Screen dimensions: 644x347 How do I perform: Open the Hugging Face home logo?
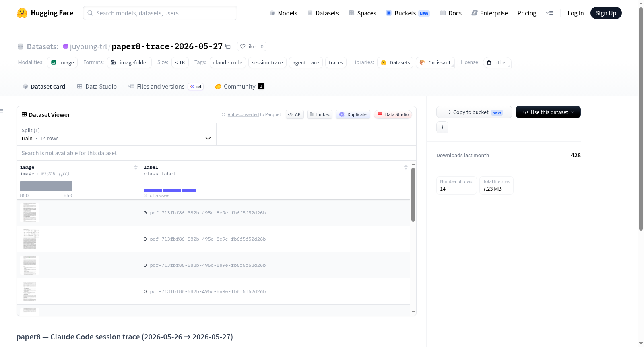click(x=45, y=13)
